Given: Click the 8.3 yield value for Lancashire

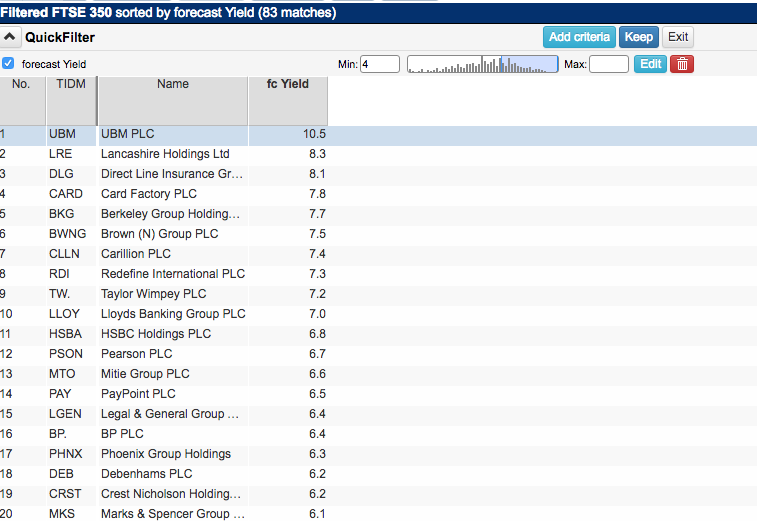Looking at the screenshot, I should (x=317, y=154).
